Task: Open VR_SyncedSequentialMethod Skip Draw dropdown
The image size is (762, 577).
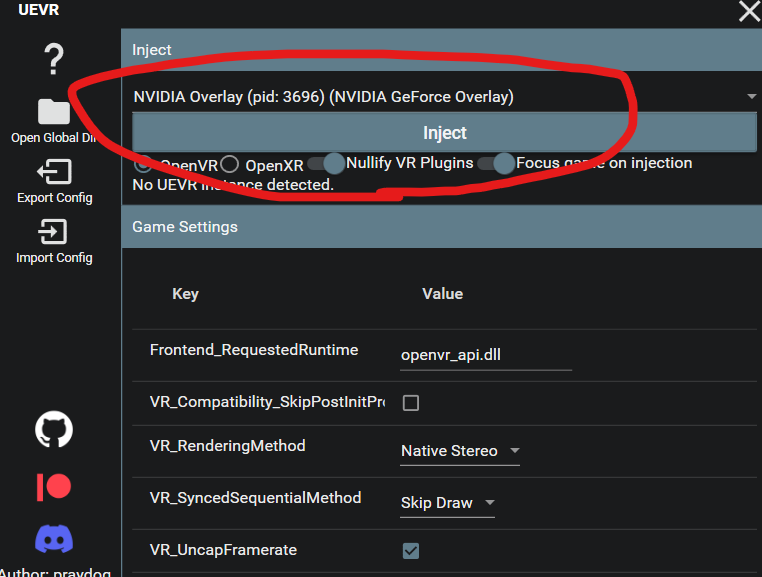Action: [x=447, y=503]
